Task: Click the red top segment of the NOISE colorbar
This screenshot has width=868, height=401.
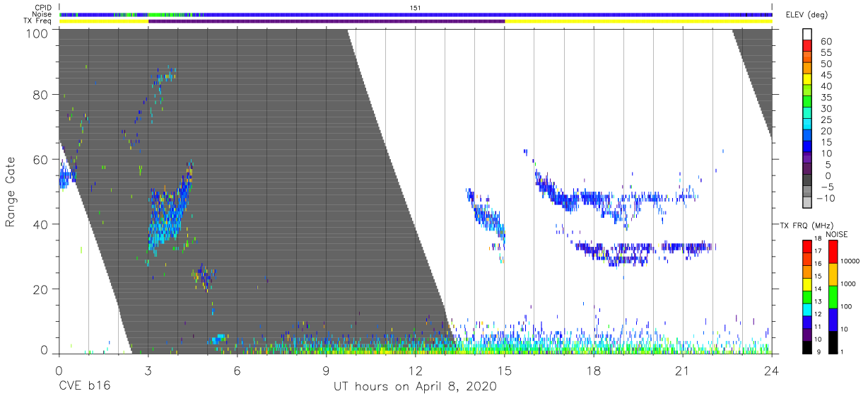Action: pos(833,252)
